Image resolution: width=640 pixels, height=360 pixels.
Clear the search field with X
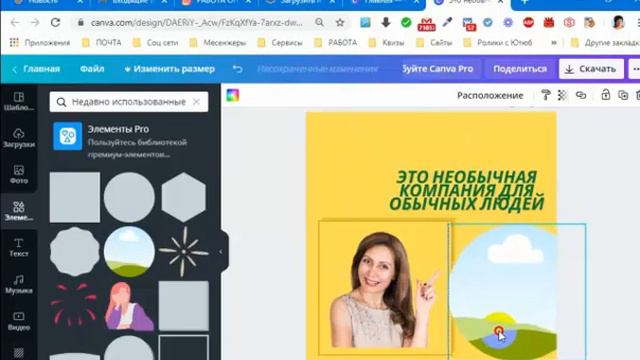coord(196,102)
